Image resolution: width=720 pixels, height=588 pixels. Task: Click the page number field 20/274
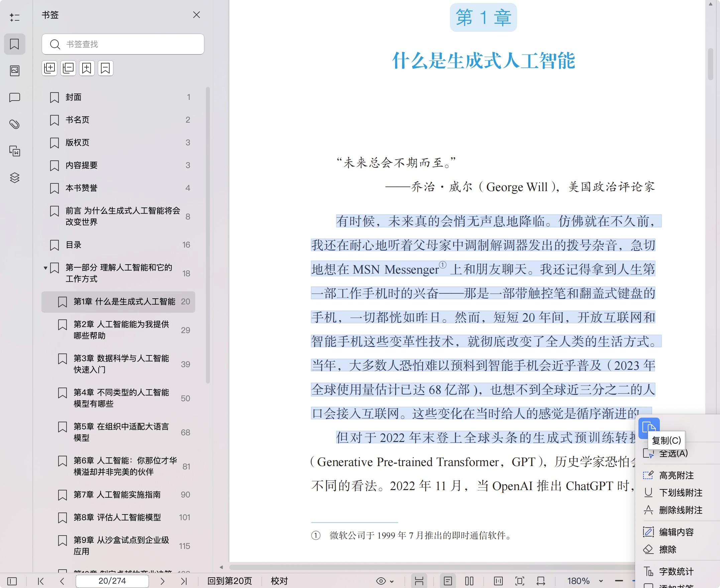(112, 581)
